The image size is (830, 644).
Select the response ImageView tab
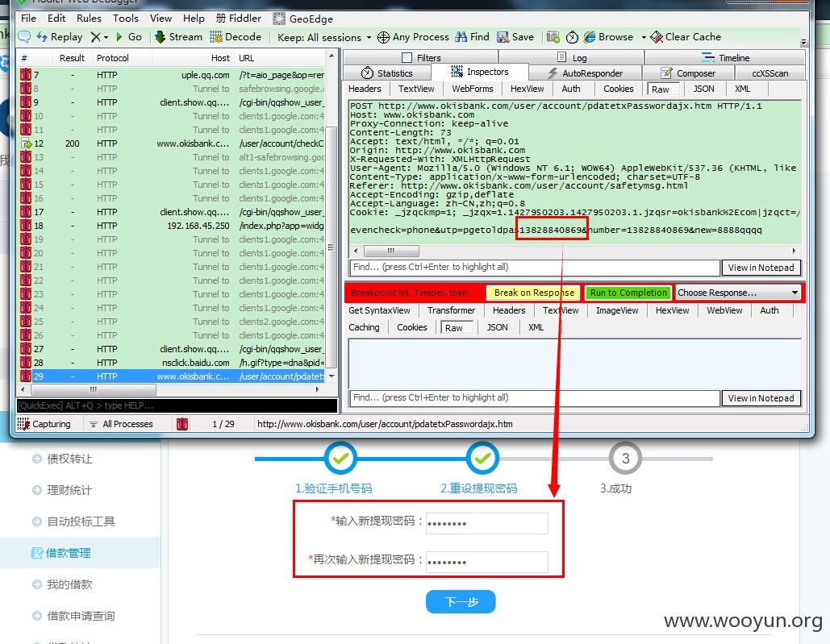[617, 310]
